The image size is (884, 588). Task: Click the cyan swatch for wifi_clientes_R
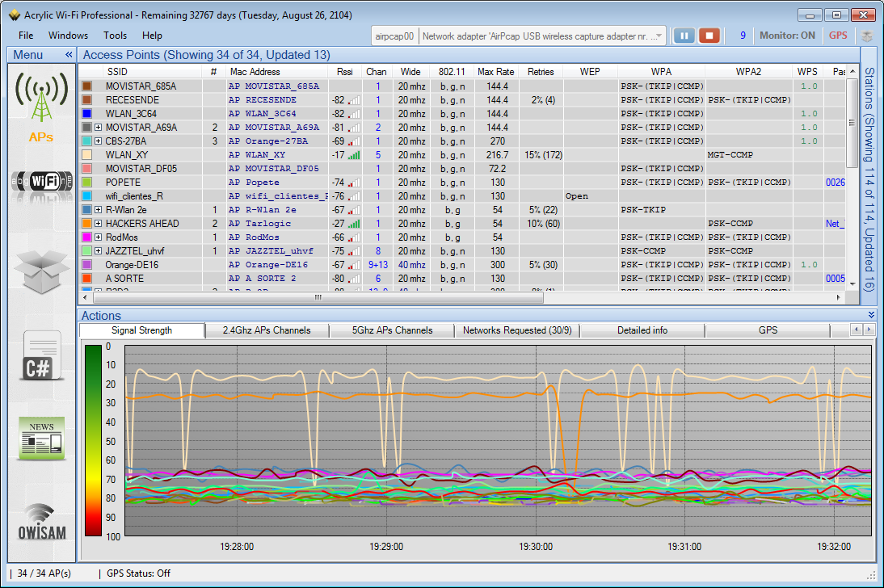86,196
